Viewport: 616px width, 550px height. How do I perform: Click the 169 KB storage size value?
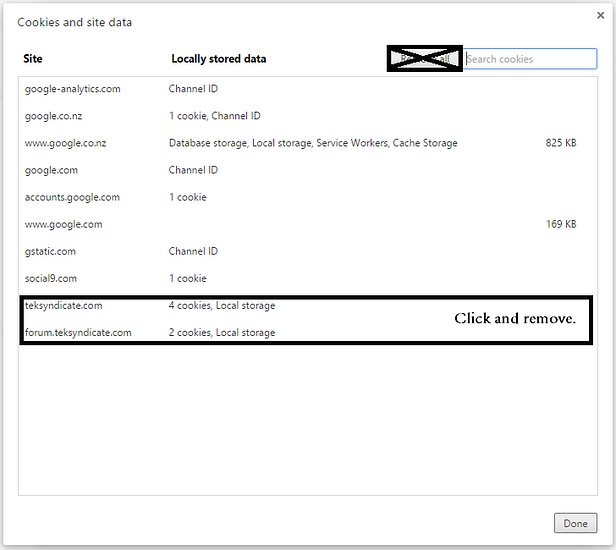click(560, 224)
